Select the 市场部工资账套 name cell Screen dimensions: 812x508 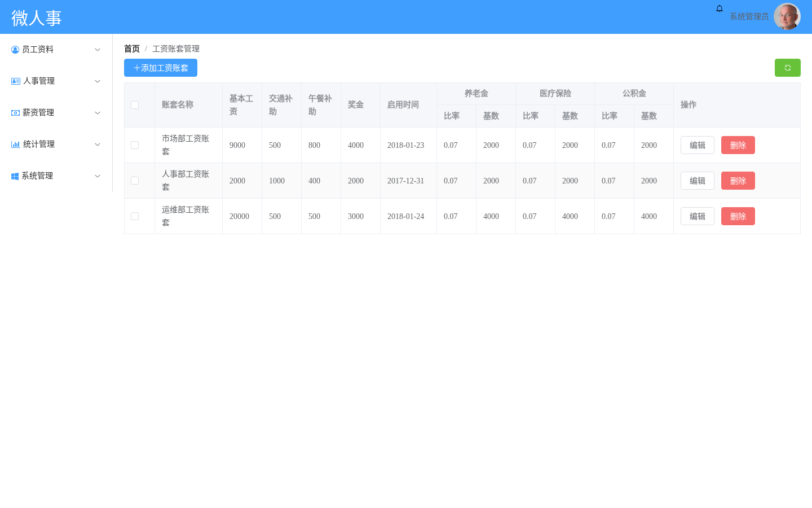pyautogui.click(x=188, y=145)
